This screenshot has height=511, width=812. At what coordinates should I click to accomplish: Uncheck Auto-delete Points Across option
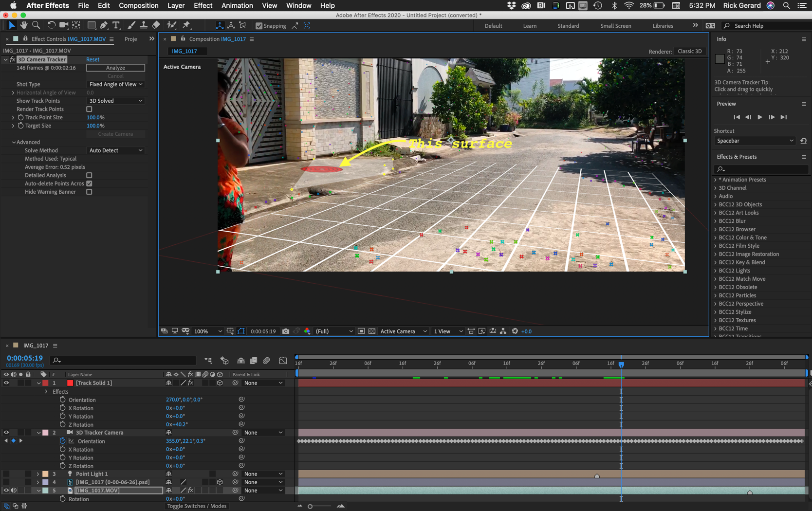89,183
